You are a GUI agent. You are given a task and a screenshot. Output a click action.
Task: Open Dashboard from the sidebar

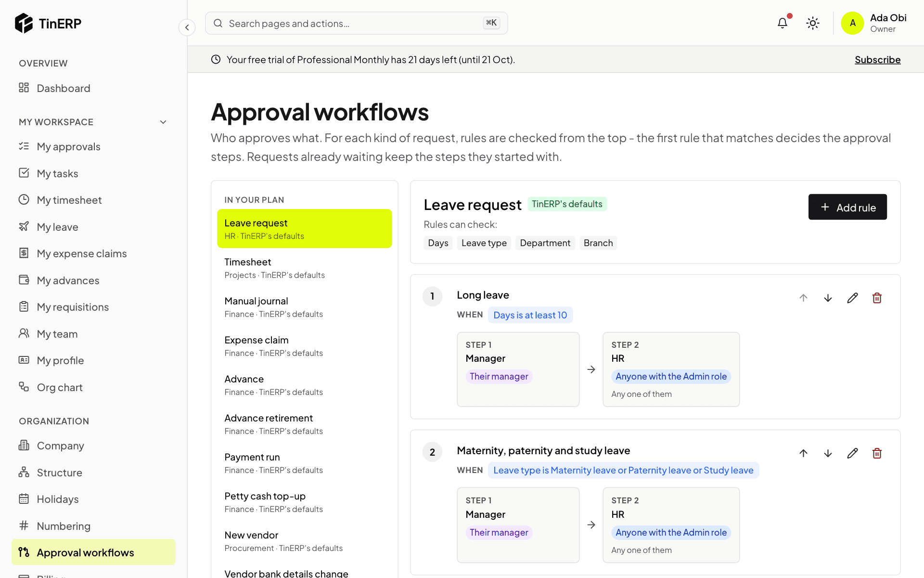point(93,88)
